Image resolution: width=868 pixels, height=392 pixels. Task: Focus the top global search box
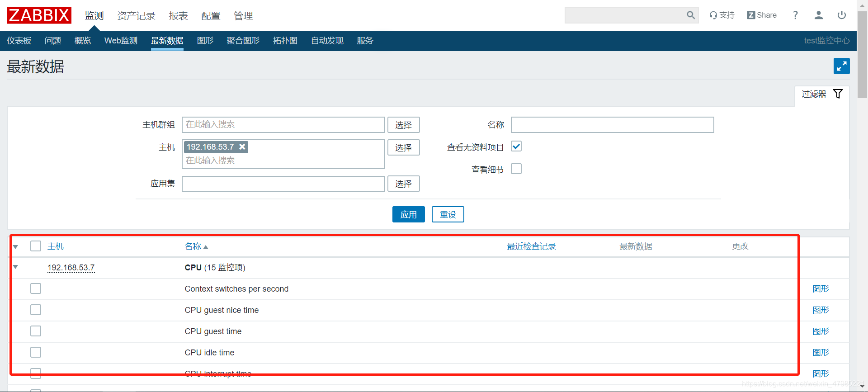625,15
